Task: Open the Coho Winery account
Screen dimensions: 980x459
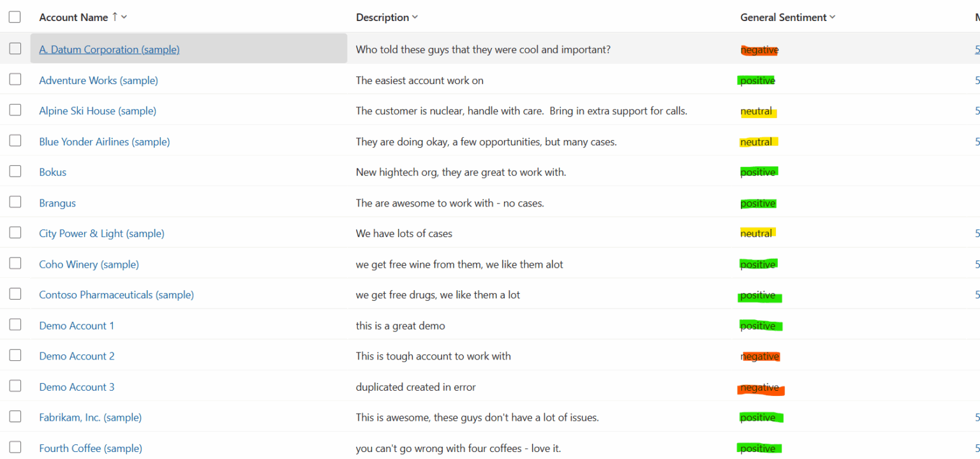Action: tap(89, 264)
